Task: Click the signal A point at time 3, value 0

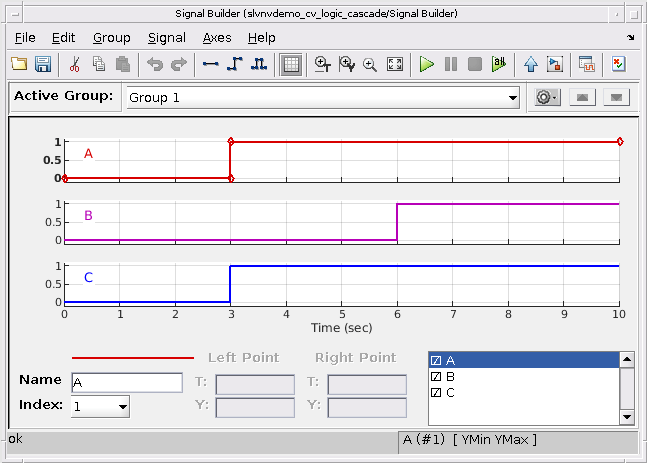Action: pos(231,178)
